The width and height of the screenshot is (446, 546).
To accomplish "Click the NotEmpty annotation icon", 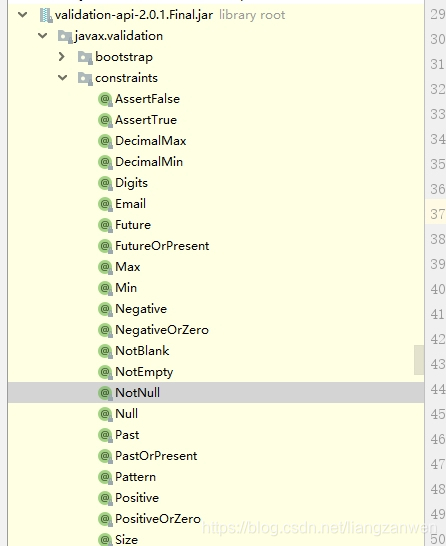I will 105,372.
